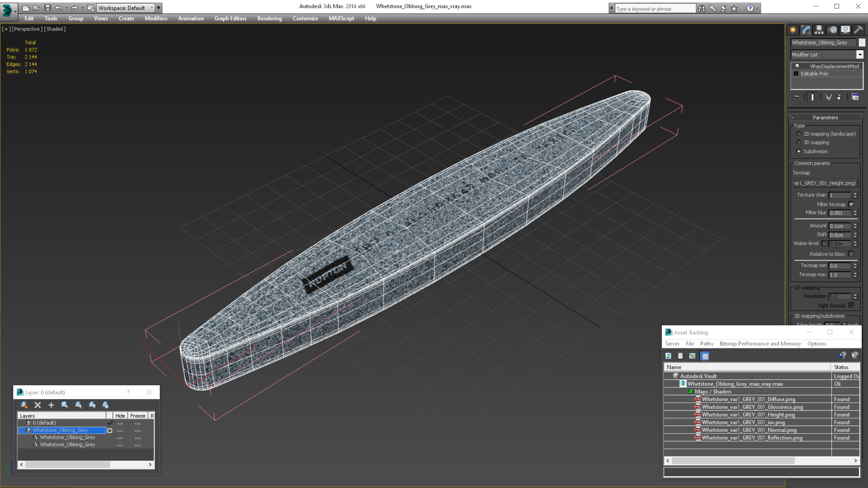Image resolution: width=868 pixels, height=488 pixels.
Task: Open Paths menu in Asset Tracking
Action: 706,343
